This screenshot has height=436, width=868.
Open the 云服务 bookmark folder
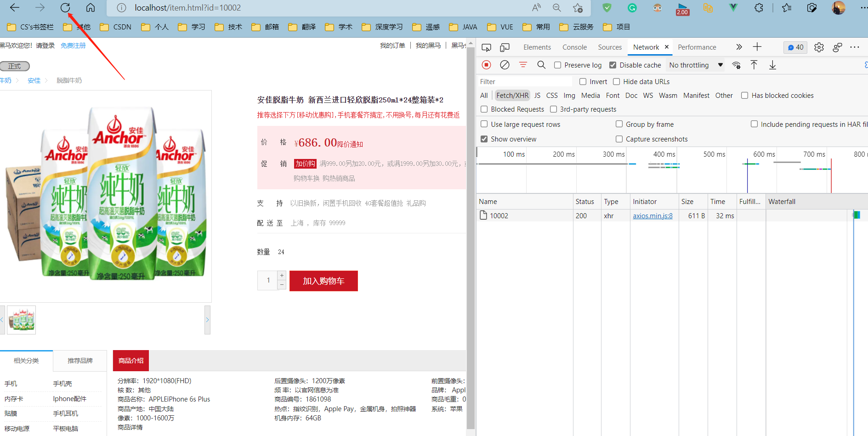pos(577,27)
